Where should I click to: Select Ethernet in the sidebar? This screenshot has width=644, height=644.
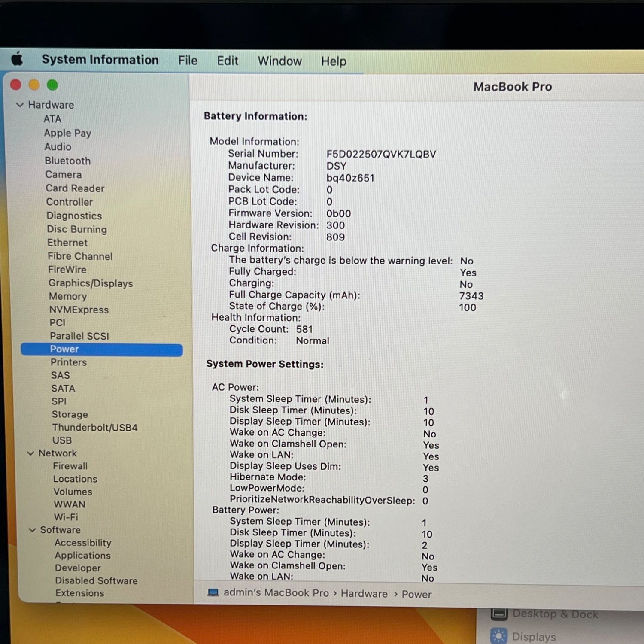coord(67,243)
